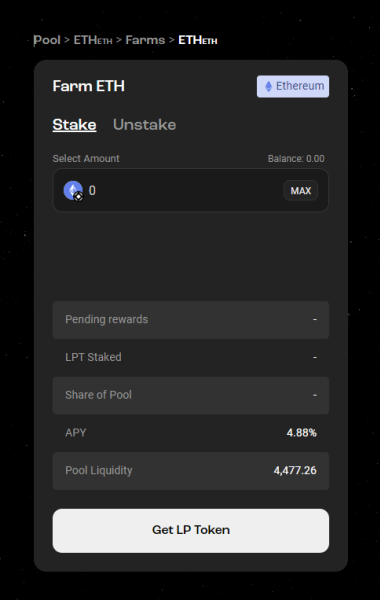Open the Ethereum network selector
The image size is (380, 600).
(x=293, y=86)
